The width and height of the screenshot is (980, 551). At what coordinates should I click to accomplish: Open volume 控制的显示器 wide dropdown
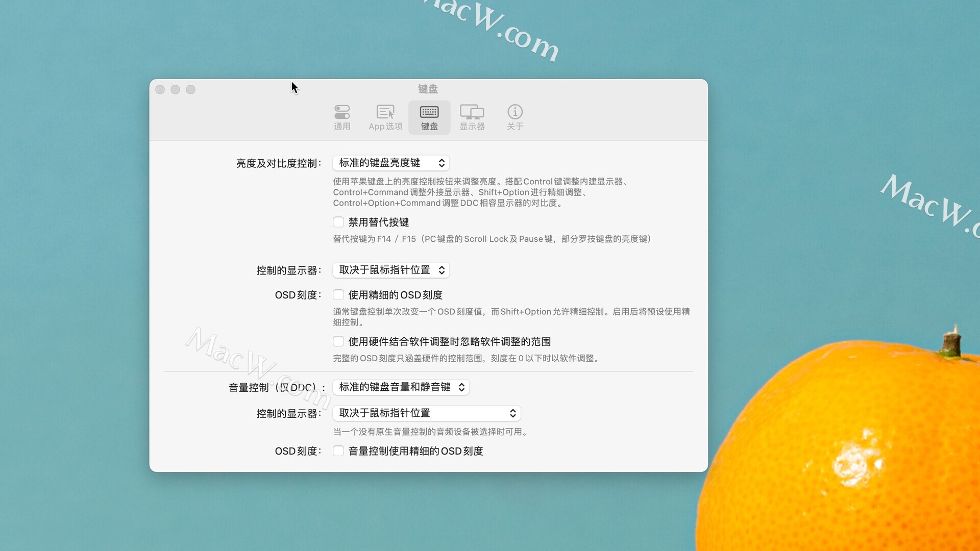point(427,413)
